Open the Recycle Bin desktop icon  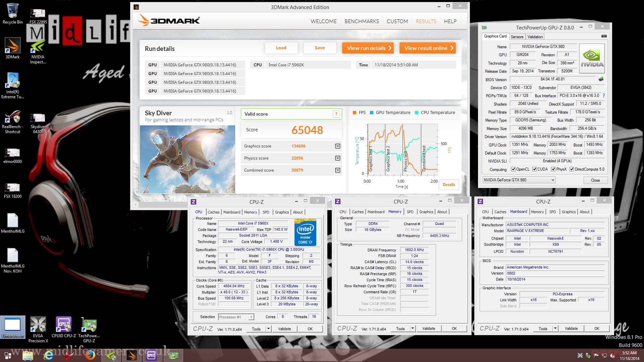(x=13, y=13)
